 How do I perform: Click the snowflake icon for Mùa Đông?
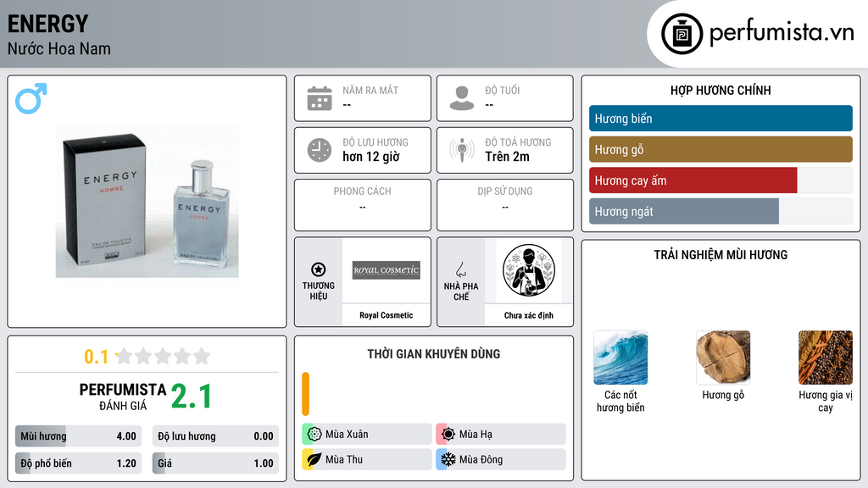[x=448, y=459]
